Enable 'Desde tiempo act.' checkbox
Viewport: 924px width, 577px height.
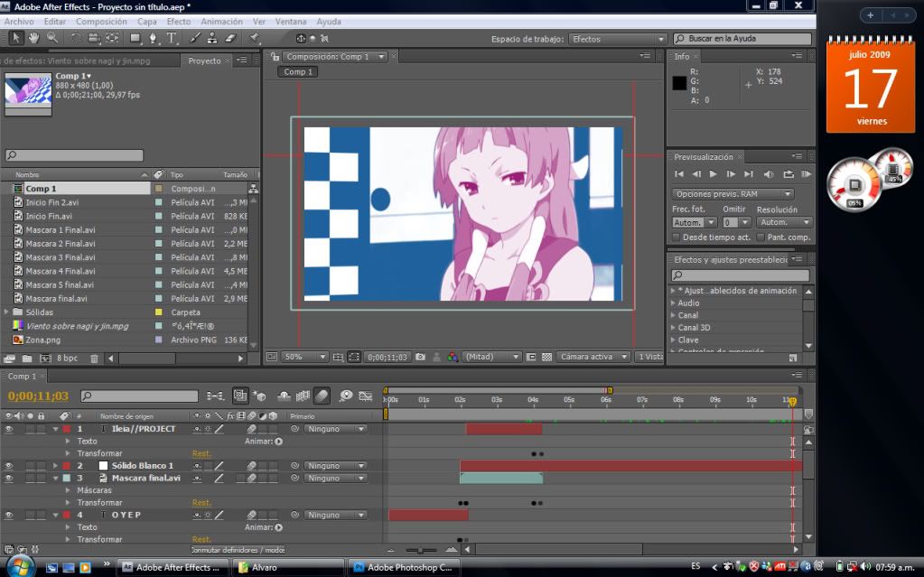(677, 237)
